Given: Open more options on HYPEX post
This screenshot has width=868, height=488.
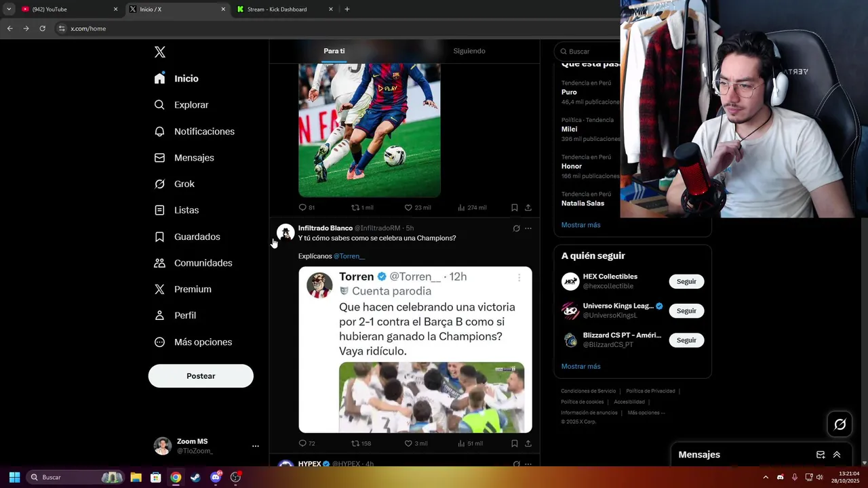Looking at the screenshot, I should coord(528,464).
